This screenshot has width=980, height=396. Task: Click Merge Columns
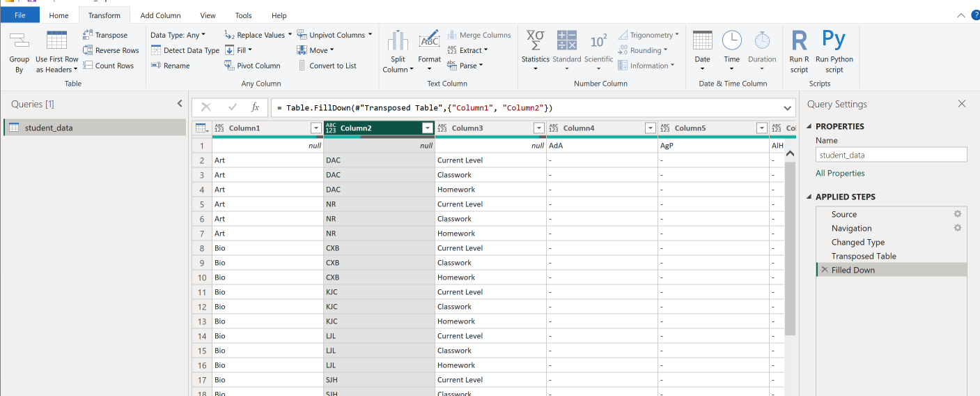[479, 35]
